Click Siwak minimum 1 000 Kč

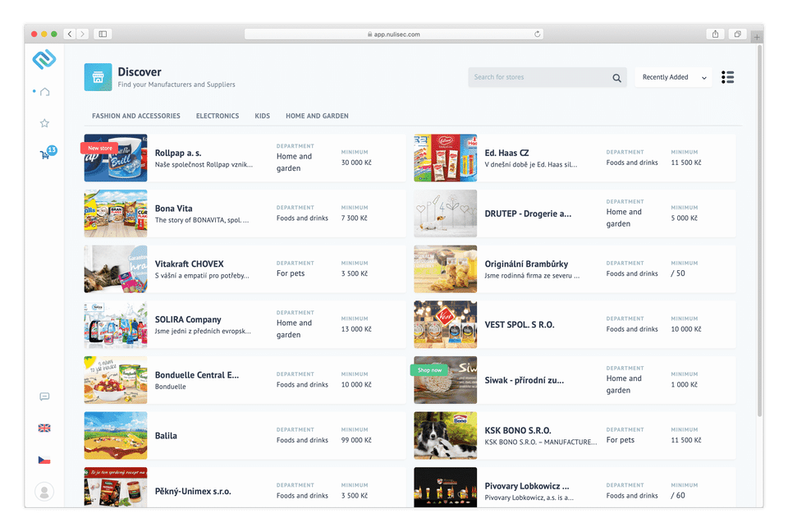point(684,385)
